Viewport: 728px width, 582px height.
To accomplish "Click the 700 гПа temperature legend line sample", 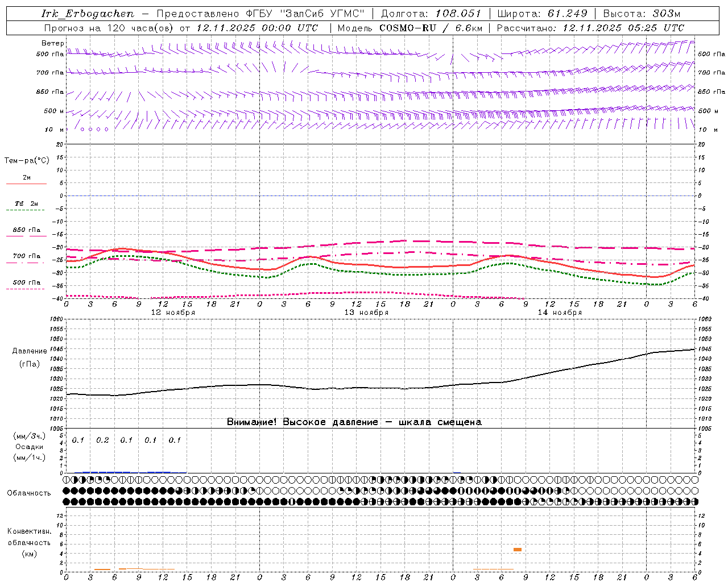I will click(x=26, y=263).
